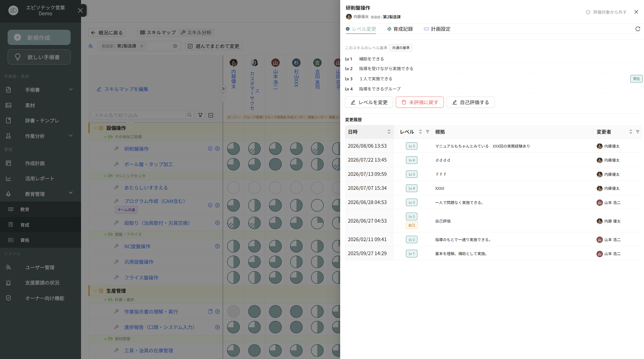Open 活用レポート in the sidebar
This screenshot has height=359, width=644.
tap(40, 178)
